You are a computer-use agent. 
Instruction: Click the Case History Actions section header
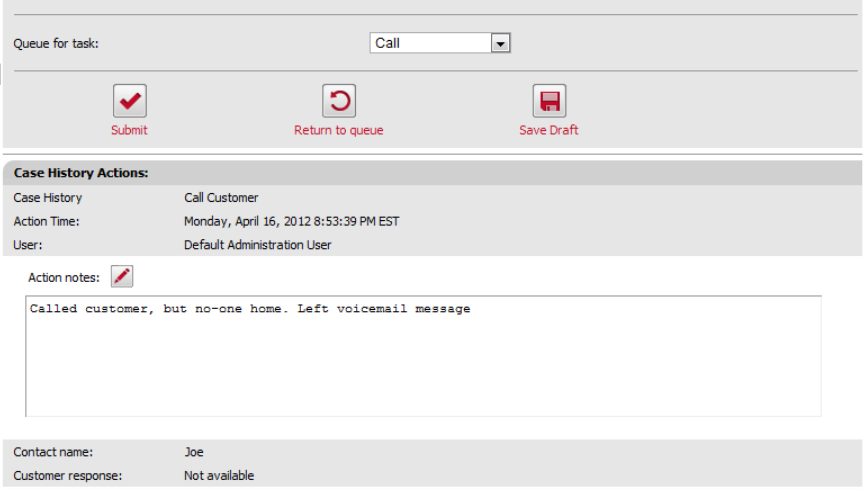point(81,173)
